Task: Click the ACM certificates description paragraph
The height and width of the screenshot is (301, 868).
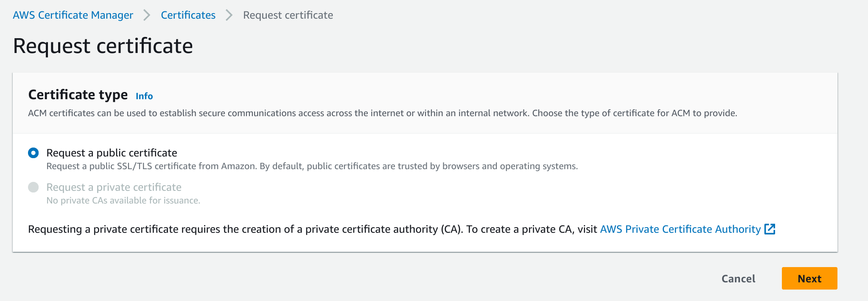Action: tap(383, 113)
